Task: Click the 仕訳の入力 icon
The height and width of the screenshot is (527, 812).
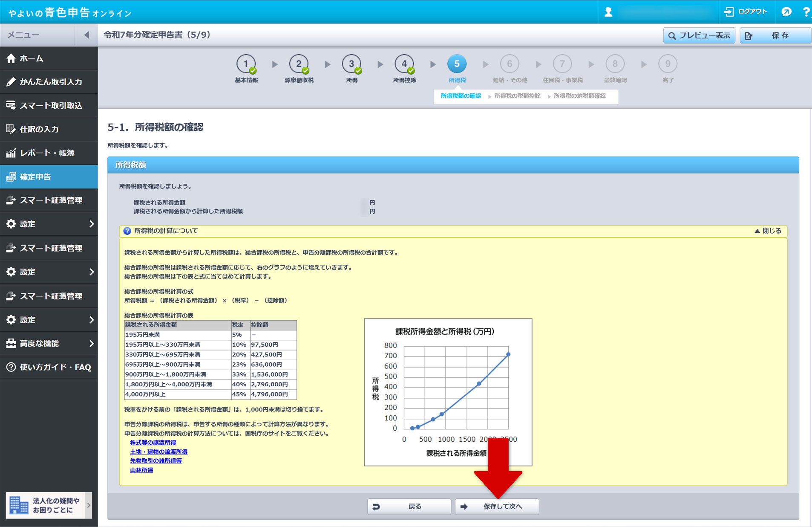Action: coord(11,129)
